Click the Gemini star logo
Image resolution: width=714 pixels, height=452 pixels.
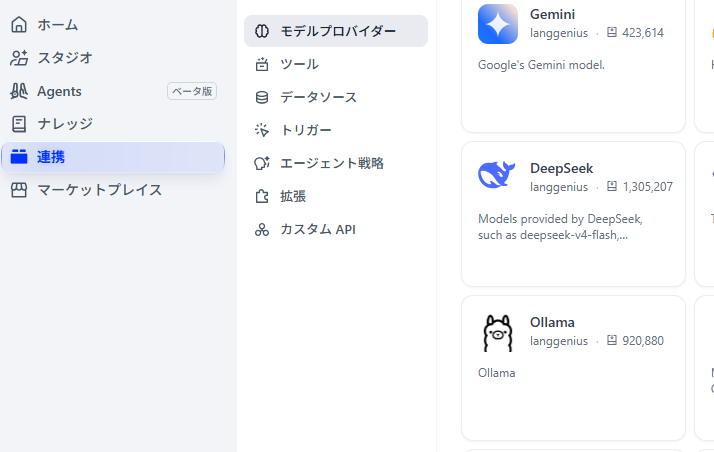point(498,24)
